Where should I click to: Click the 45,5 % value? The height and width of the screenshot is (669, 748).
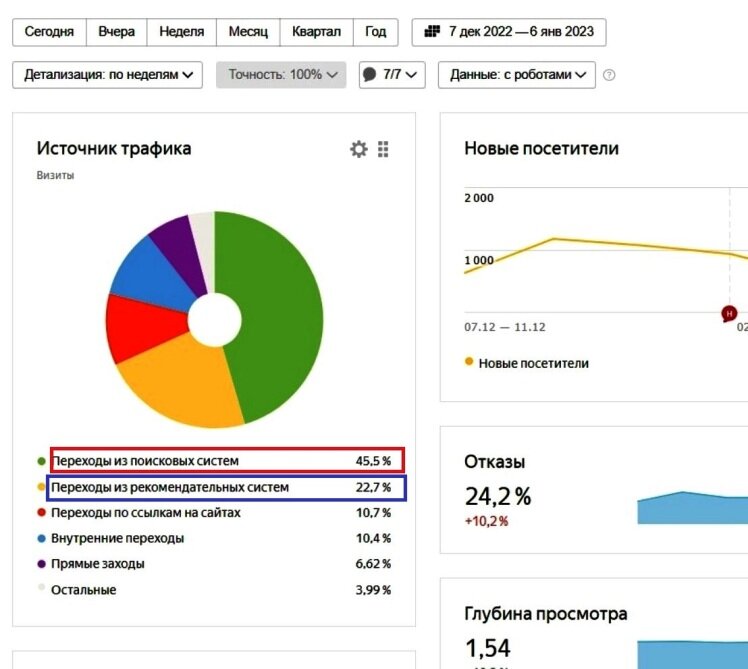373,461
